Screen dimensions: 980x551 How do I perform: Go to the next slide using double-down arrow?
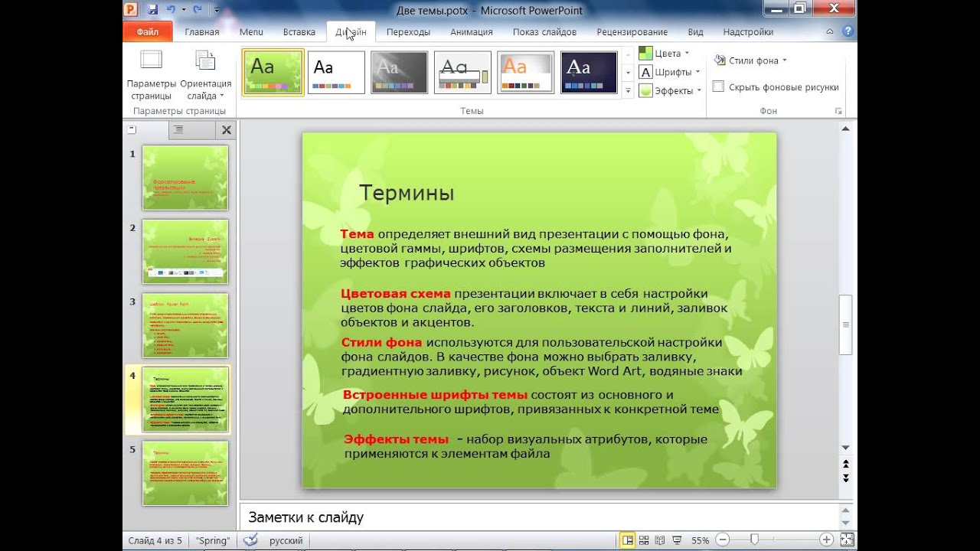point(845,478)
